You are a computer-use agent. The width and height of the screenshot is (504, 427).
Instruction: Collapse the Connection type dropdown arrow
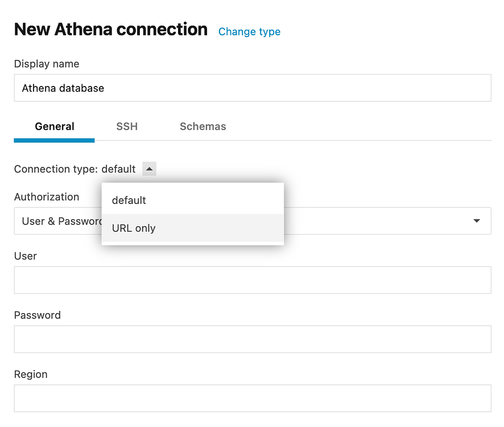pos(149,169)
